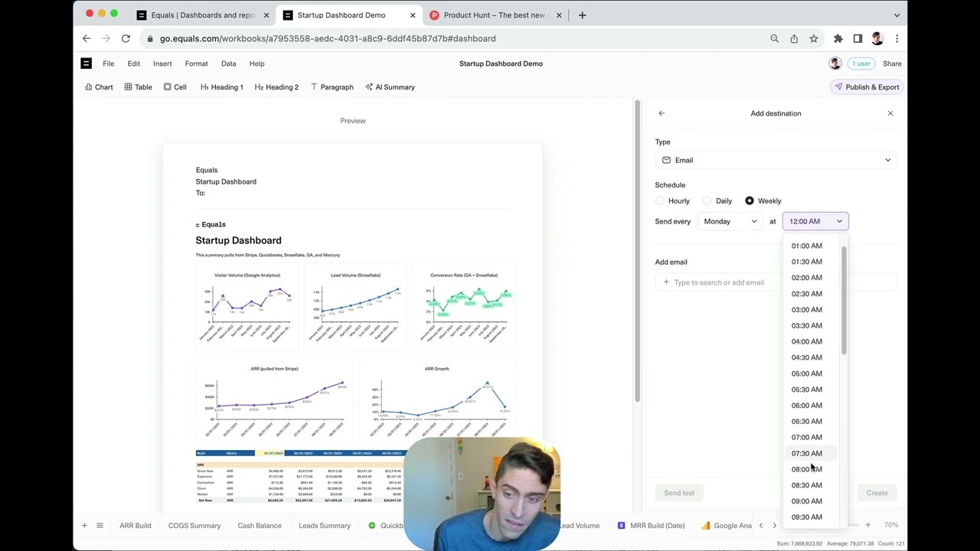Image resolution: width=980 pixels, height=551 pixels.
Task: Select the Hourly schedule option
Action: click(x=673, y=201)
